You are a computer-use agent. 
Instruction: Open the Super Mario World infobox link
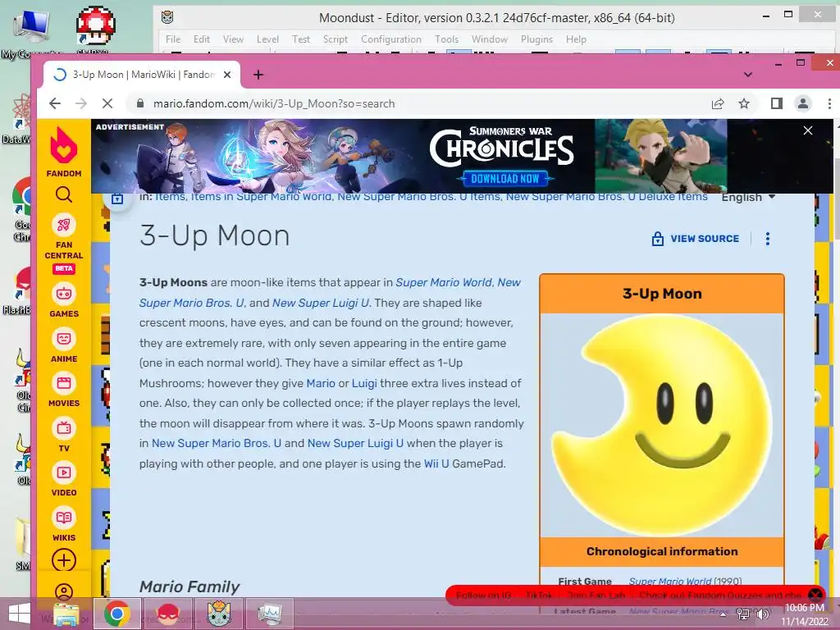coord(670,582)
